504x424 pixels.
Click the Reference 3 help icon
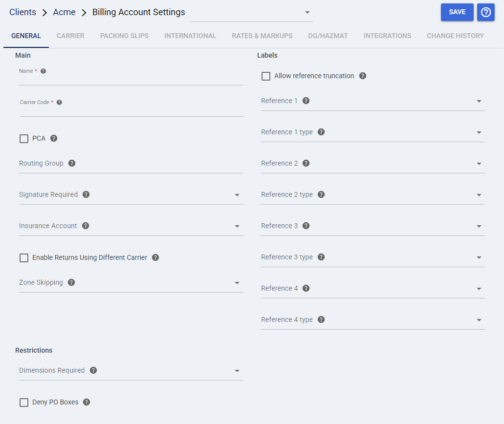click(306, 226)
